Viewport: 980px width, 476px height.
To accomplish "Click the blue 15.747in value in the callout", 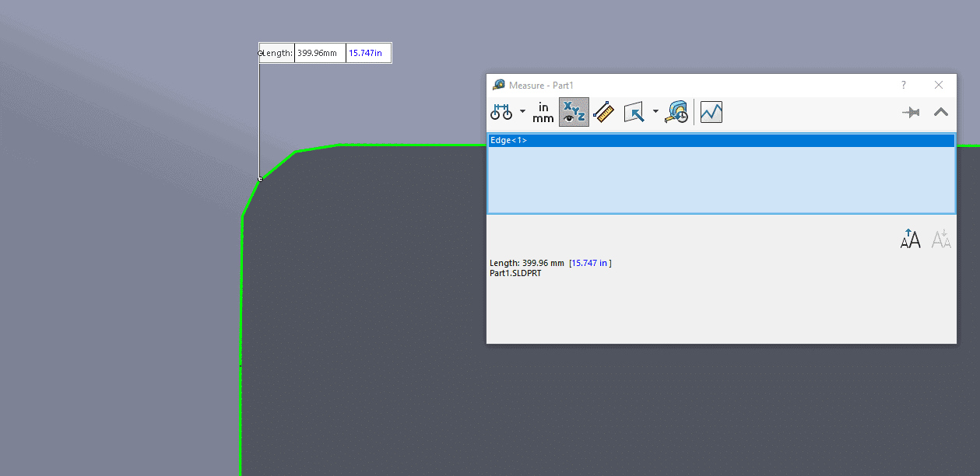I will 367,52.
